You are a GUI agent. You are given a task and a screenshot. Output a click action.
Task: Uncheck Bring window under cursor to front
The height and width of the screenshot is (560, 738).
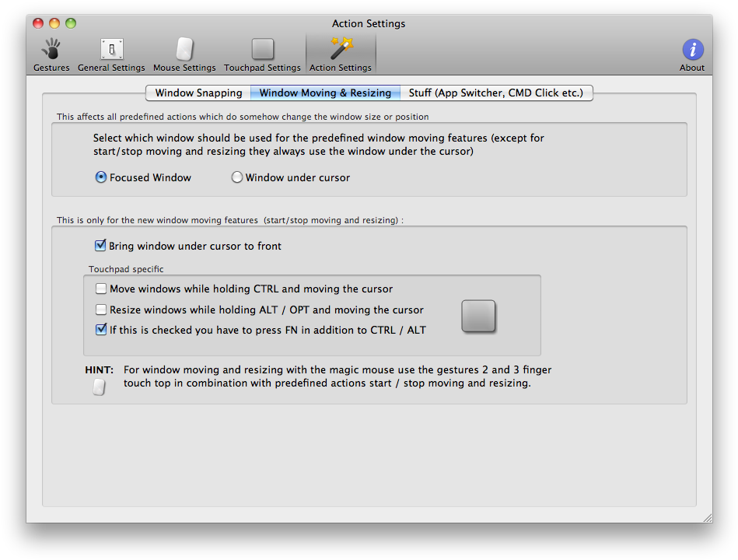[100, 246]
